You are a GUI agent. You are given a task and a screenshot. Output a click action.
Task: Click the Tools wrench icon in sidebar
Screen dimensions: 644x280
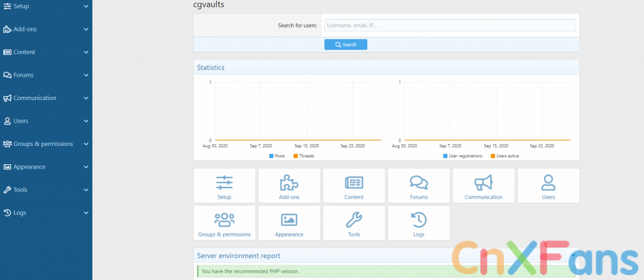8,190
